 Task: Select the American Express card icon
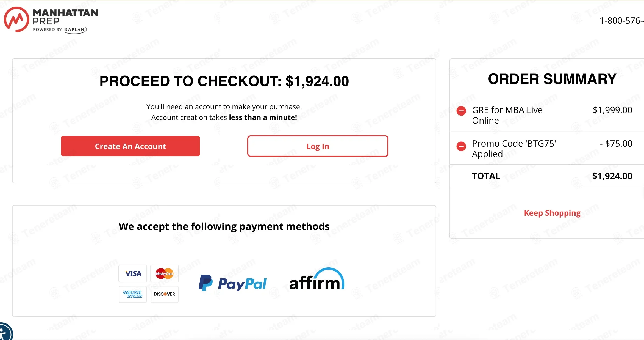pos(133,294)
